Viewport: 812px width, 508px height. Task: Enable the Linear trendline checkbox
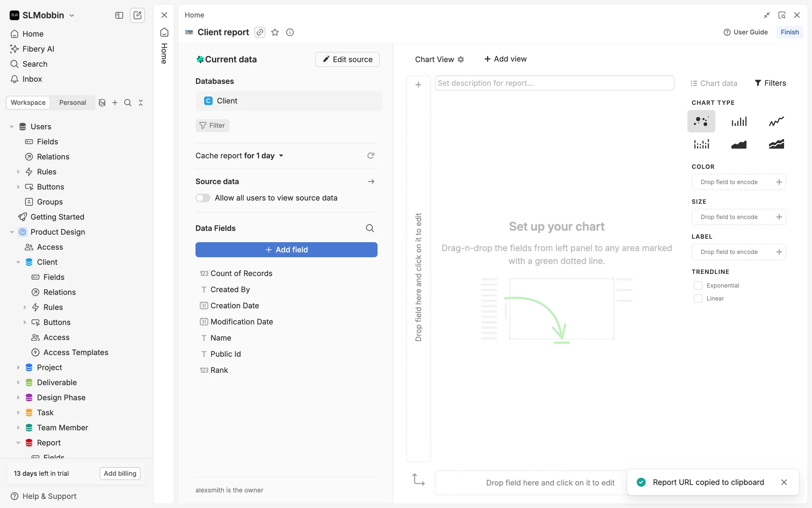click(698, 298)
